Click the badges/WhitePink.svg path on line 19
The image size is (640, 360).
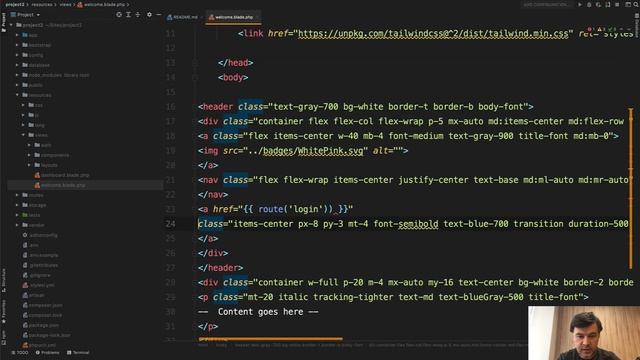[313, 151]
